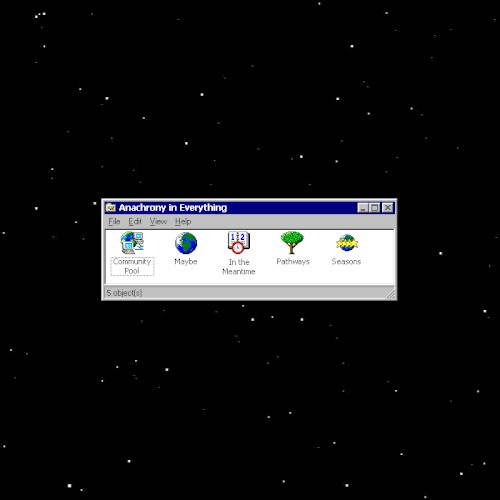Open the View menu
Image resolution: width=500 pixels, height=500 pixels.
(x=158, y=222)
